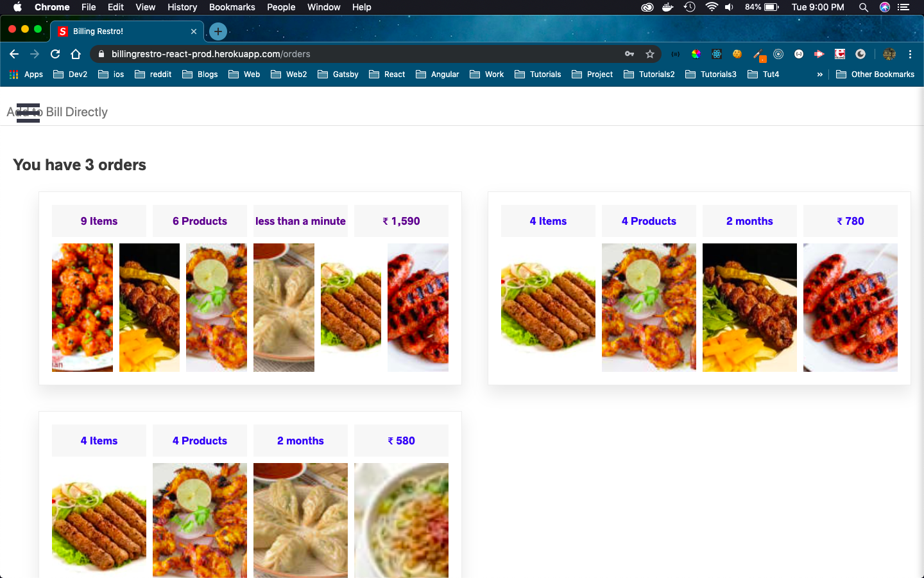Expand hidden bookmarks chevron
The height and width of the screenshot is (578, 924).
click(x=819, y=74)
